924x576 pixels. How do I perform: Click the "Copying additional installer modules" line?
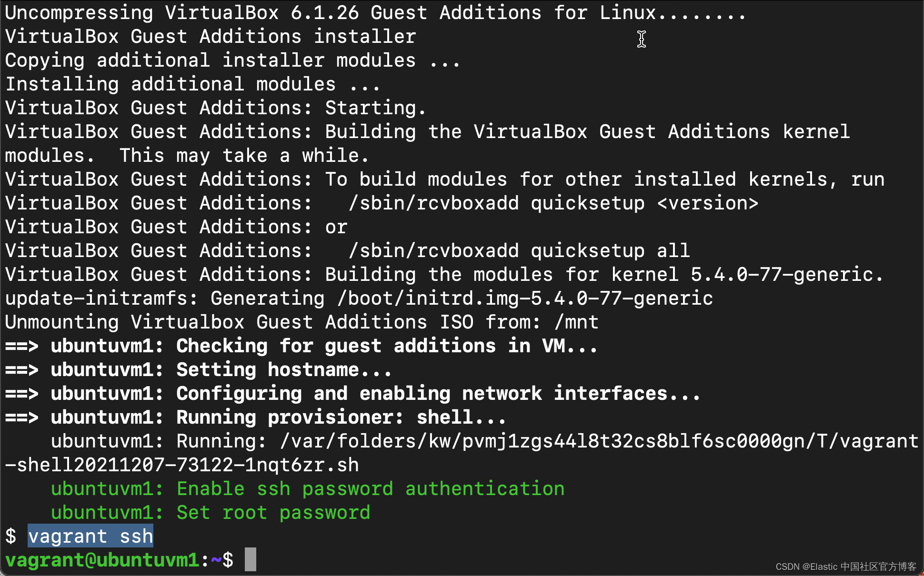[232, 60]
